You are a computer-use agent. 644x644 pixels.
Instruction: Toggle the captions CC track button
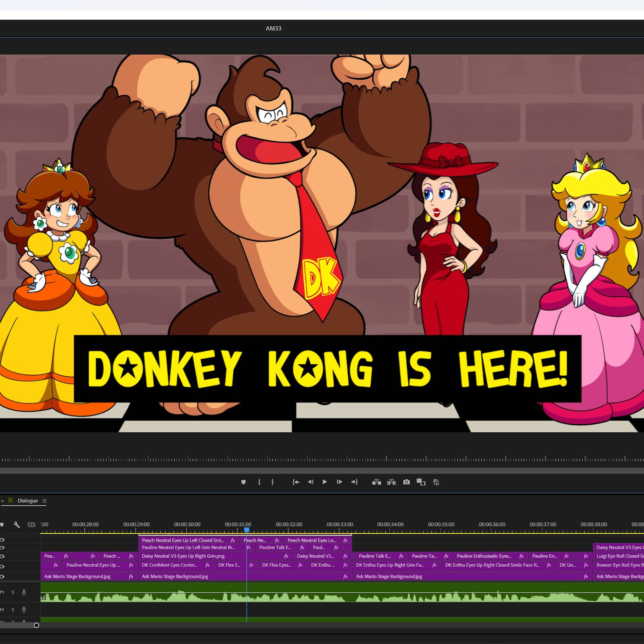point(31,525)
